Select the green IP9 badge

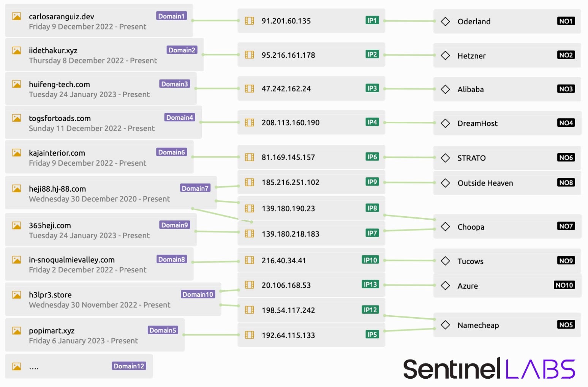pyautogui.click(x=372, y=182)
